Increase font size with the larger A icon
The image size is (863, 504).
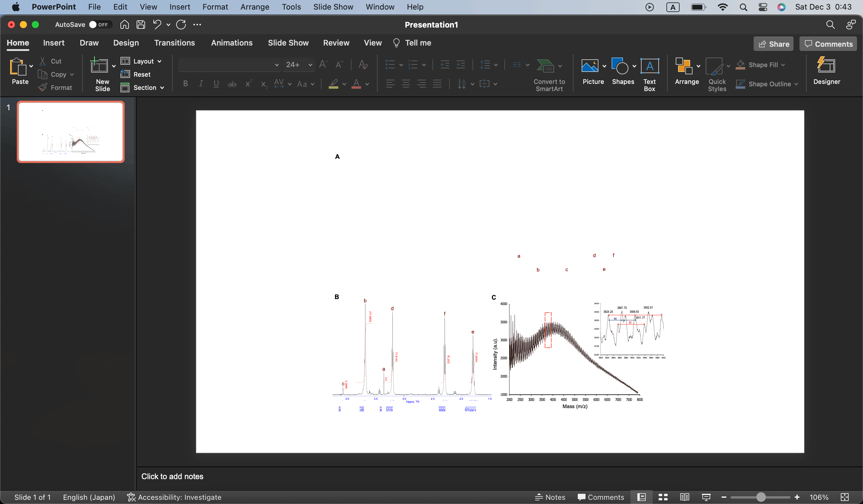323,64
